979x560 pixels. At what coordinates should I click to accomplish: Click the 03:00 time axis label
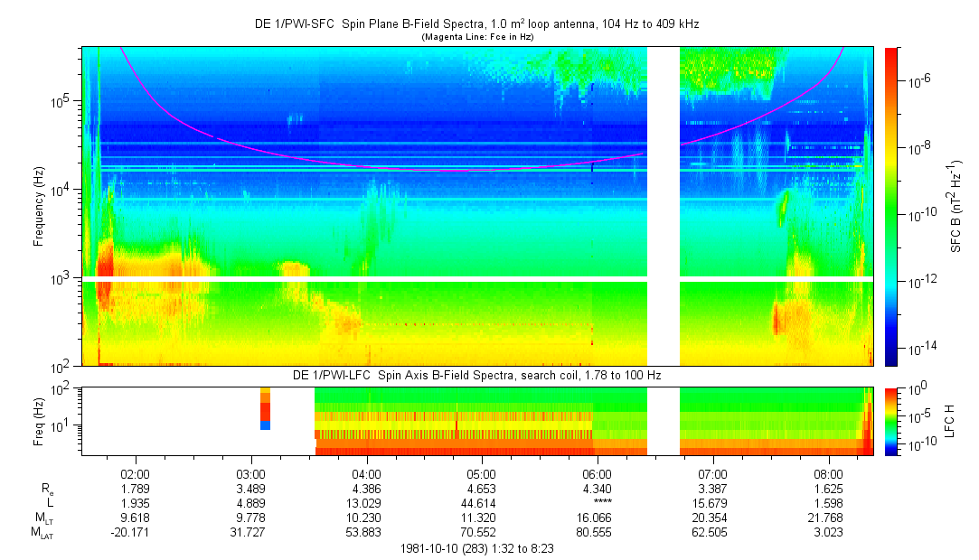click(250, 473)
